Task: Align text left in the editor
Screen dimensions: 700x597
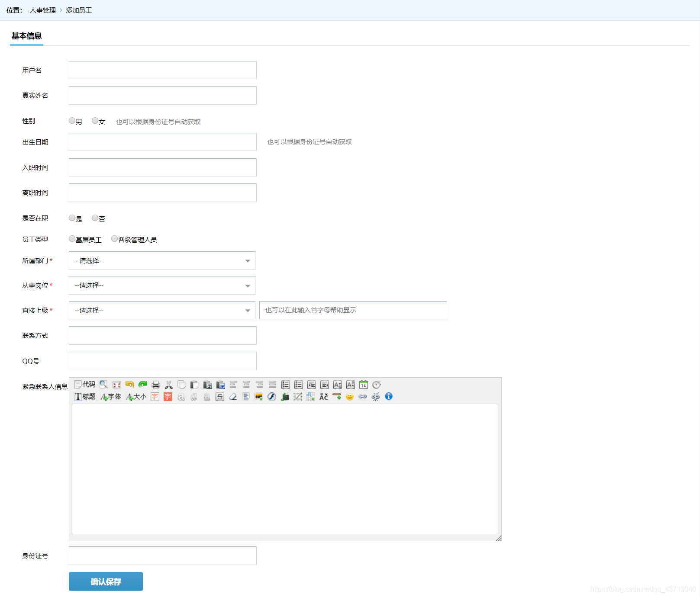Action: coord(234,385)
